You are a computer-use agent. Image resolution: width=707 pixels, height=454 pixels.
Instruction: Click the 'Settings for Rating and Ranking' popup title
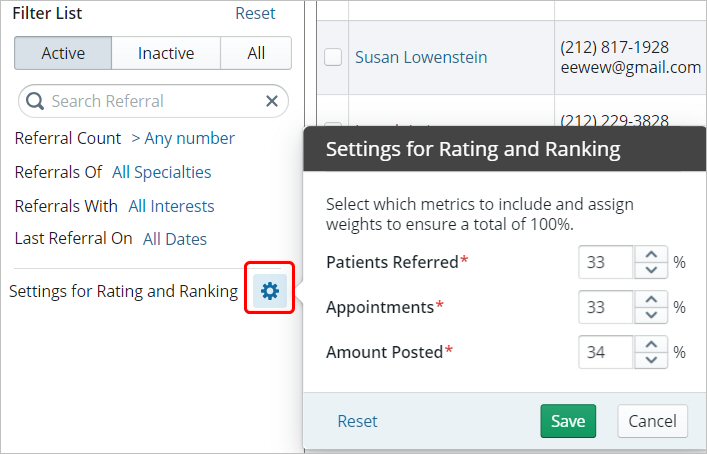473,149
